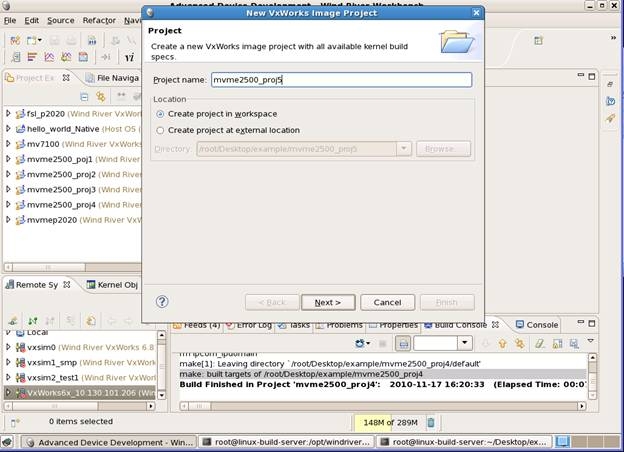Switch to the Console tab
This screenshot has width=624, height=452.
(x=537, y=325)
